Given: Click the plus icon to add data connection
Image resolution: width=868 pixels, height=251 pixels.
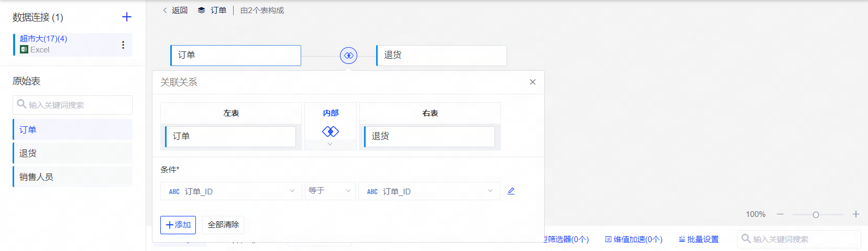Looking at the screenshot, I should tap(127, 17).
